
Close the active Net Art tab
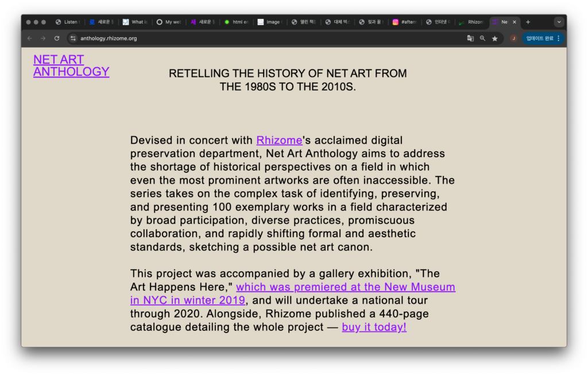click(514, 22)
